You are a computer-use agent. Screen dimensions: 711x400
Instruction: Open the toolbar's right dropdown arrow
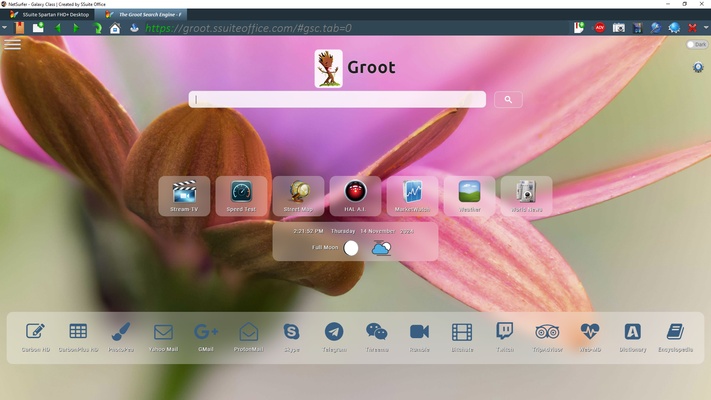706,28
